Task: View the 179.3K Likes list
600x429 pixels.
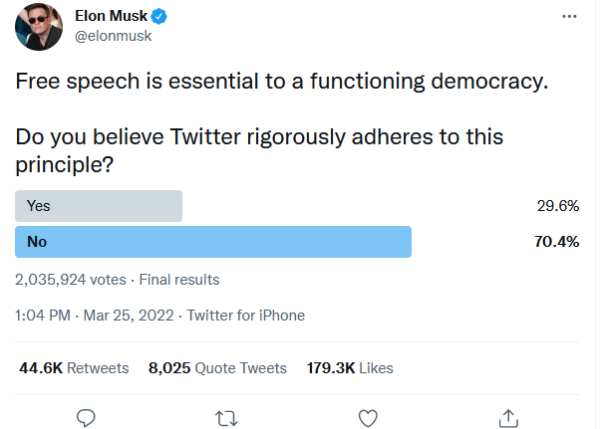Action: (349, 368)
